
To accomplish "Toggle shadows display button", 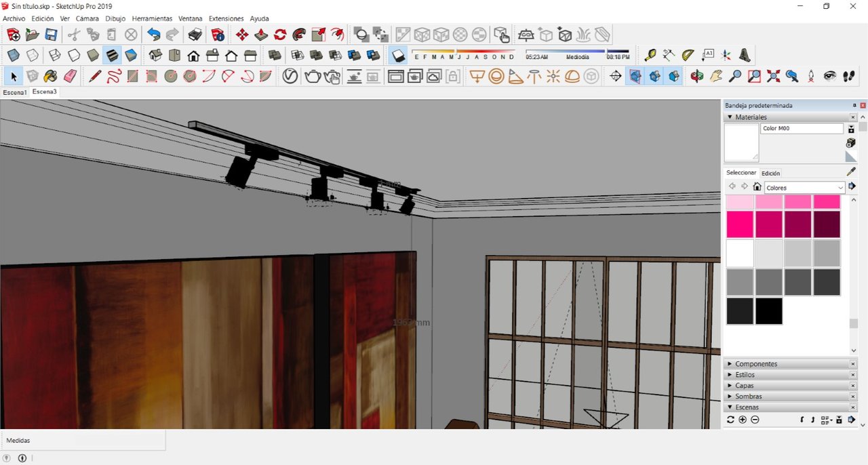I will point(399,56).
